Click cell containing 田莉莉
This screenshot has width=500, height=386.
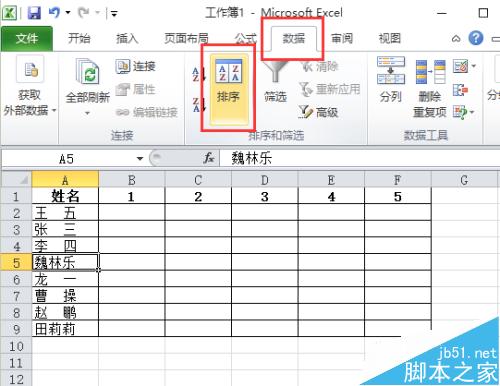point(65,329)
